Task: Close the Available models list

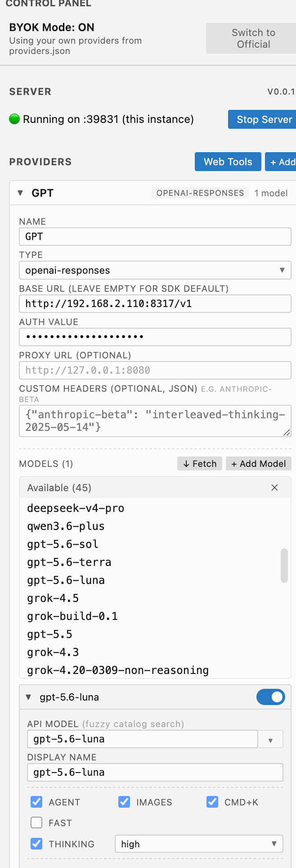Action: [x=274, y=488]
